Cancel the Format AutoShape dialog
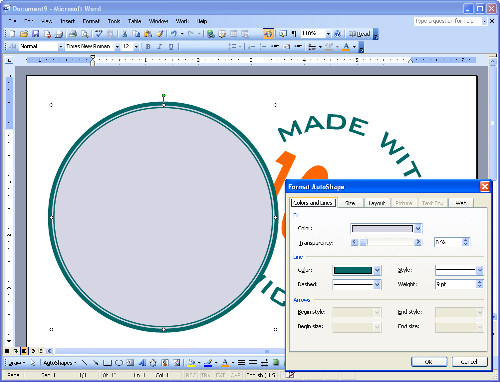 coord(470,362)
